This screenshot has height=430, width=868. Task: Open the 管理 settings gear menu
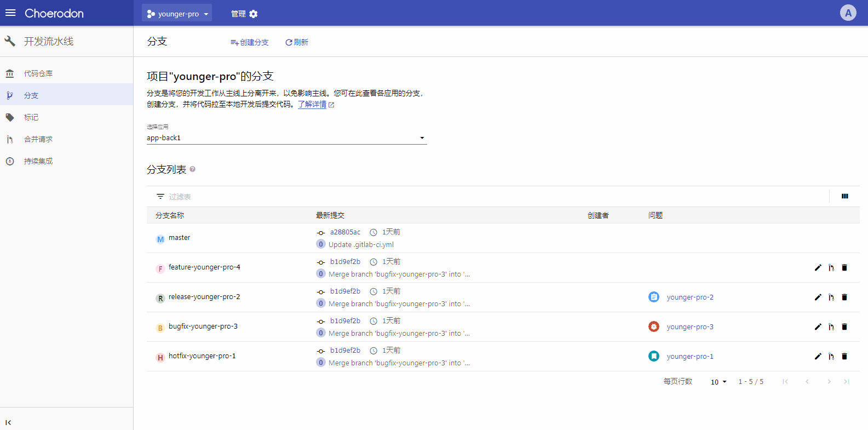(244, 14)
